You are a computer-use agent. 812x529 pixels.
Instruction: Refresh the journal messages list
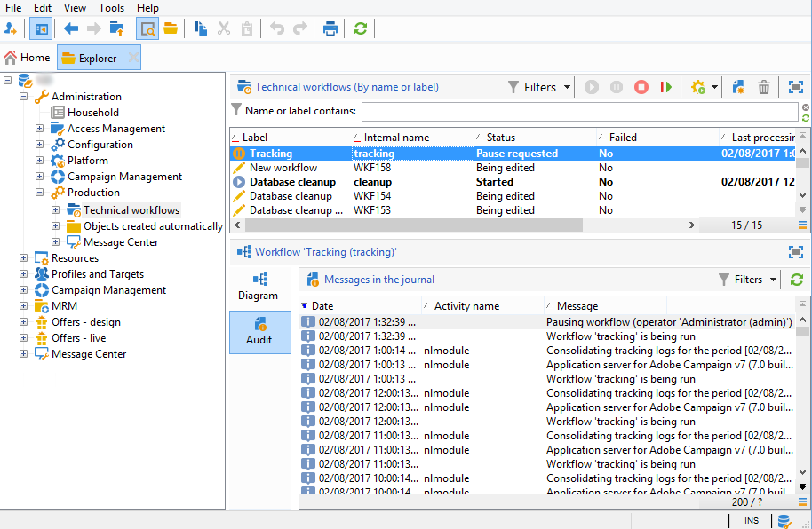tap(796, 280)
